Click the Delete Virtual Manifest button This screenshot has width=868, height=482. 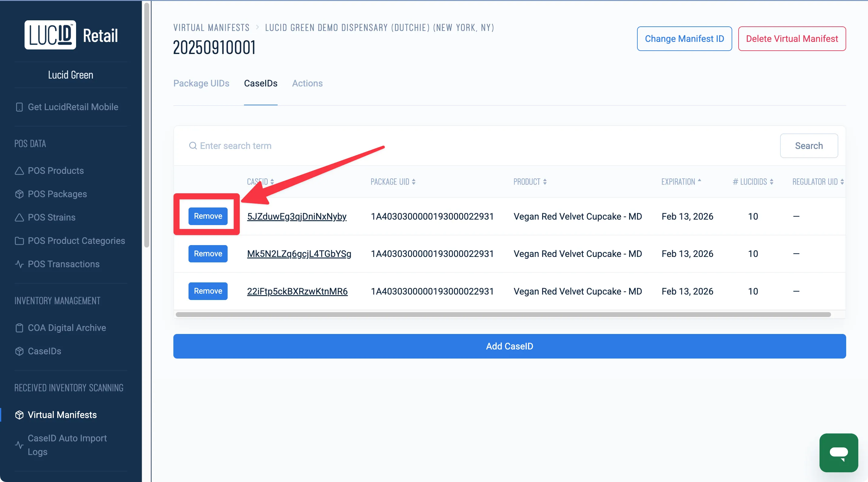(x=792, y=39)
